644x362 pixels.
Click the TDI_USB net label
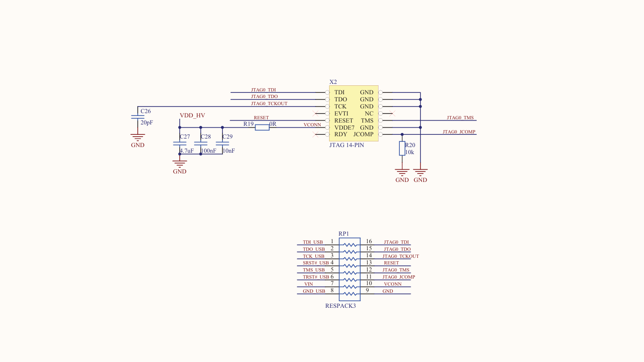313,242
